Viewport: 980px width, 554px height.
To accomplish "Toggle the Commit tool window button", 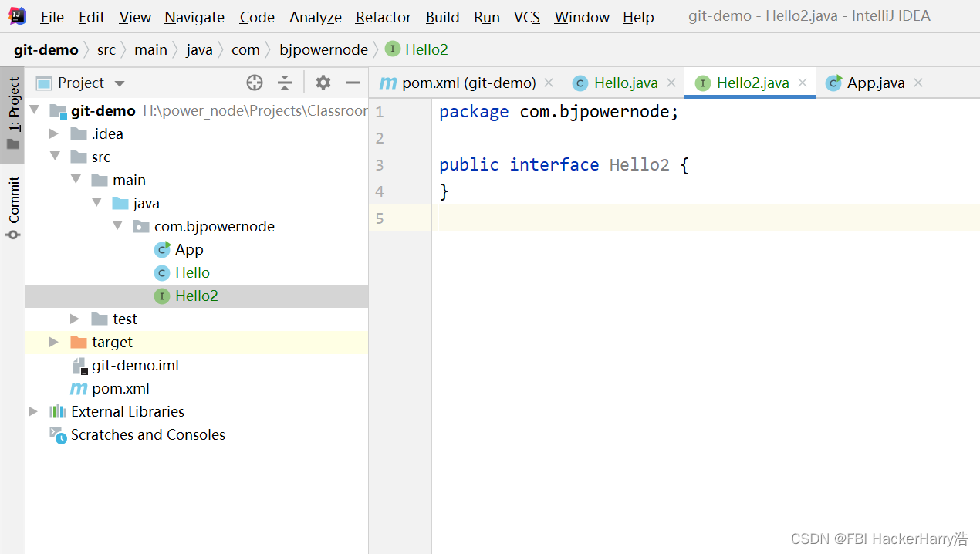I will [13, 208].
